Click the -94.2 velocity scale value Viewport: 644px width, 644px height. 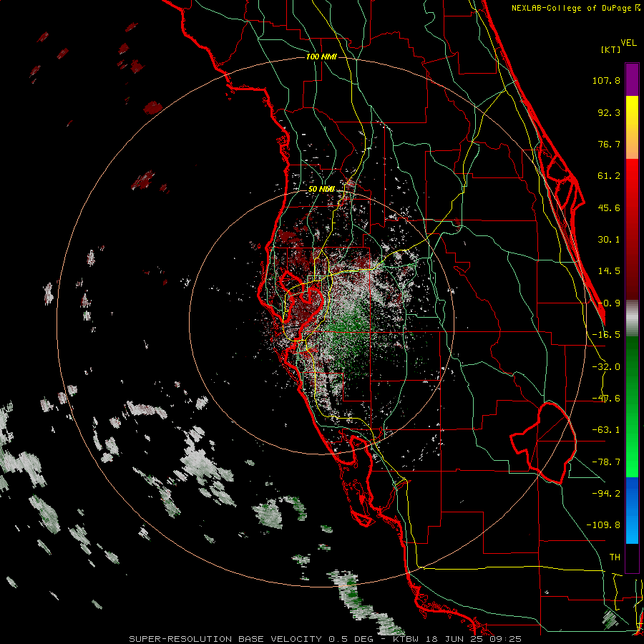click(x=606, y=493)
